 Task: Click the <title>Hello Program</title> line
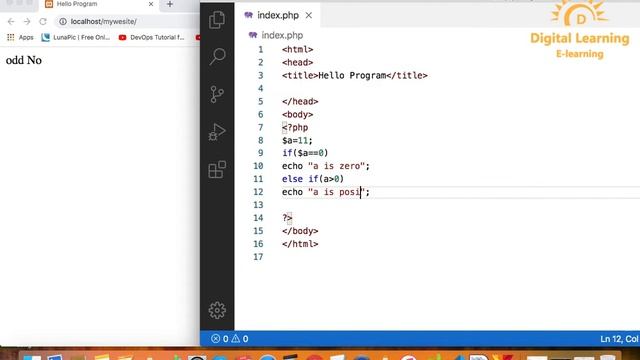click(x=355, y=76)
